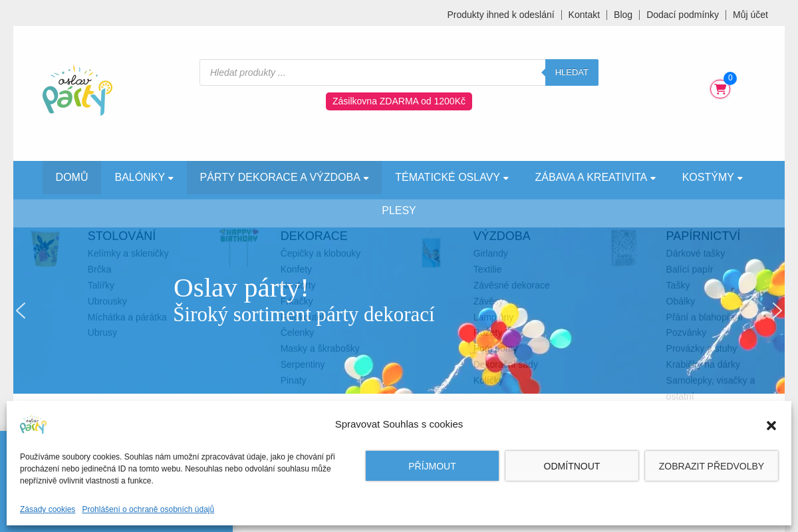Select Samolepky, visačky a ostatní link
Viewport: 798px width, 532px height.
710,388
